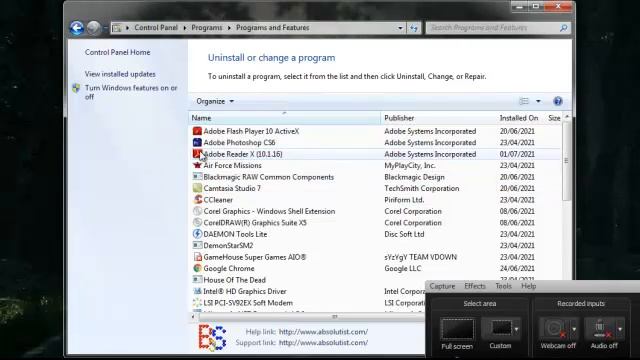Open the Organize dropdown menu
The image size is (640, 360).
coord(215,101)
